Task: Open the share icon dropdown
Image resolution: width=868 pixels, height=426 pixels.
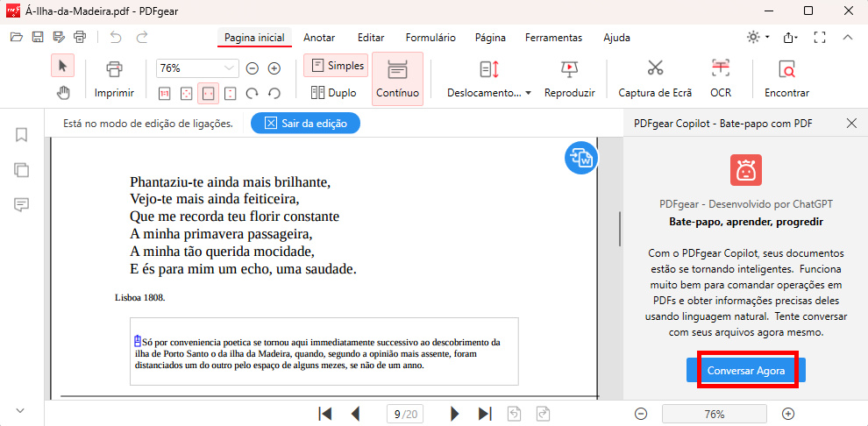Action: click(790, 38)
